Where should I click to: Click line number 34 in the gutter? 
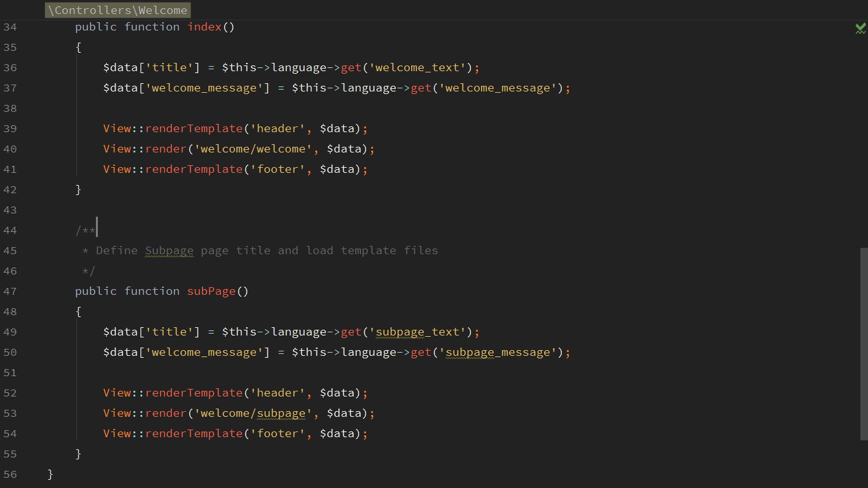tap(10, 27)
